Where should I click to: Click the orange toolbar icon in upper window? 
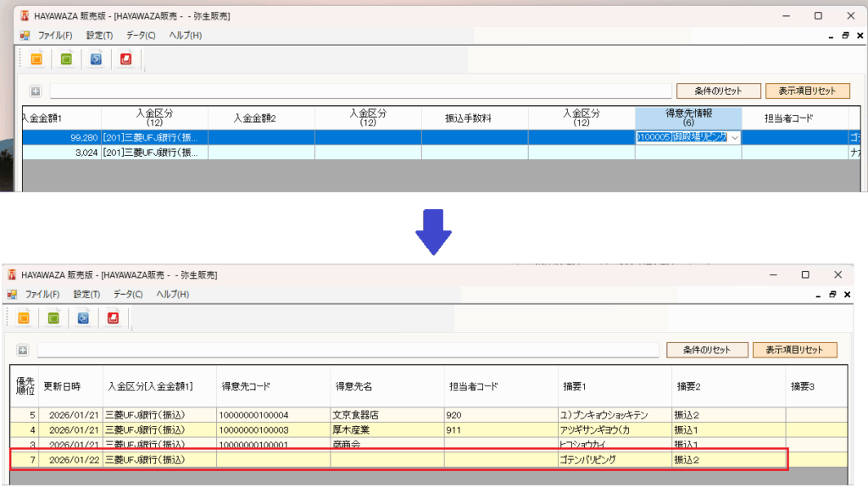(x=36, y=59)
